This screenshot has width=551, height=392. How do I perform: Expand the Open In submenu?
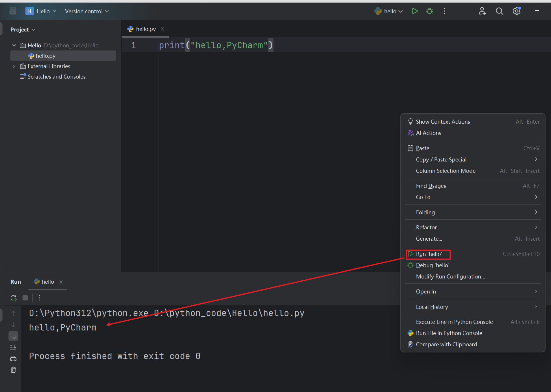[473, 291]
